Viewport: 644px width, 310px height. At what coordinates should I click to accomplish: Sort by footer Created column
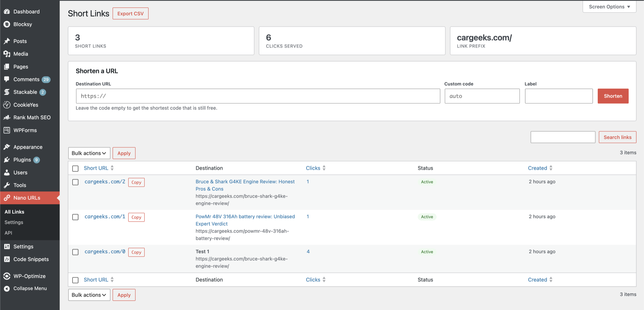pos(537,280)
